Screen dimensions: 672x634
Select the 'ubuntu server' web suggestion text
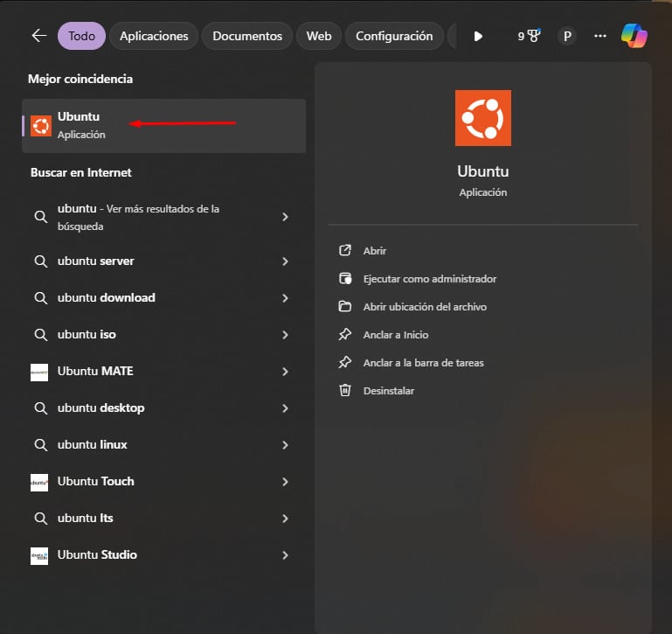(95, 261)
